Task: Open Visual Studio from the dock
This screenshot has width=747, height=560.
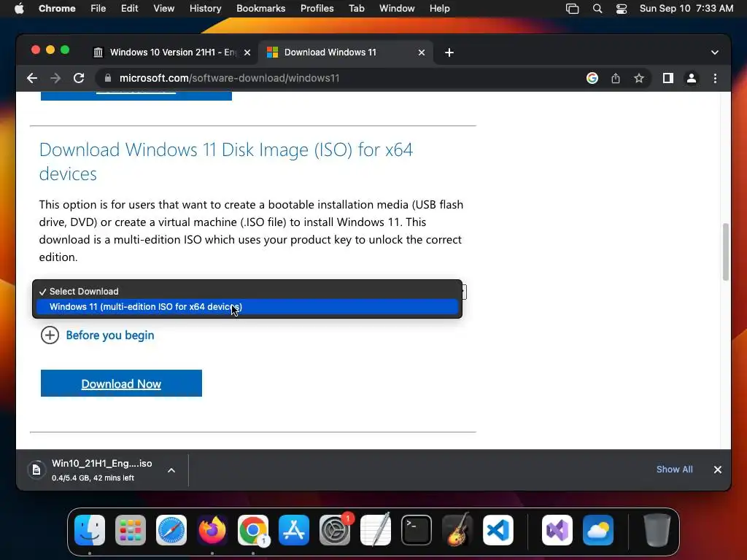Action: pos(557,530)
